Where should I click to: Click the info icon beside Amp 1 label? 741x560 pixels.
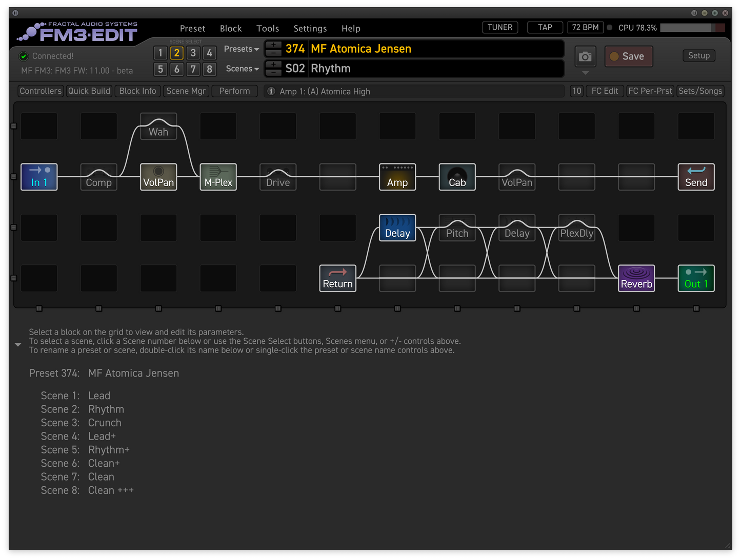point(271,91)
